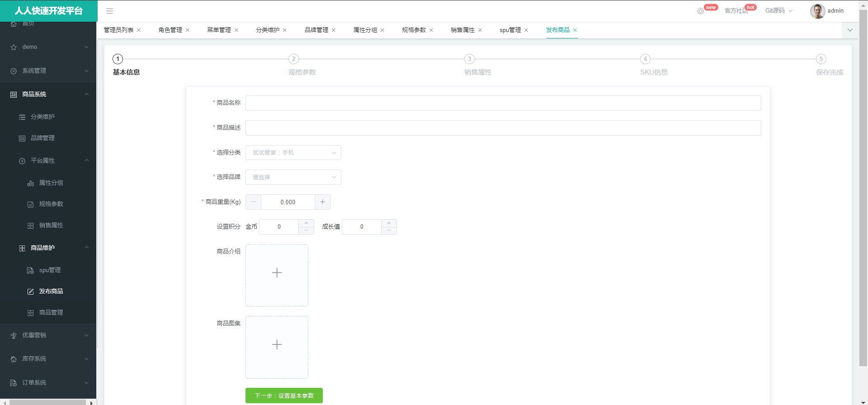Expand the 订单系统 menu chevron
868x405 pixels.
(x=86, y=383)
